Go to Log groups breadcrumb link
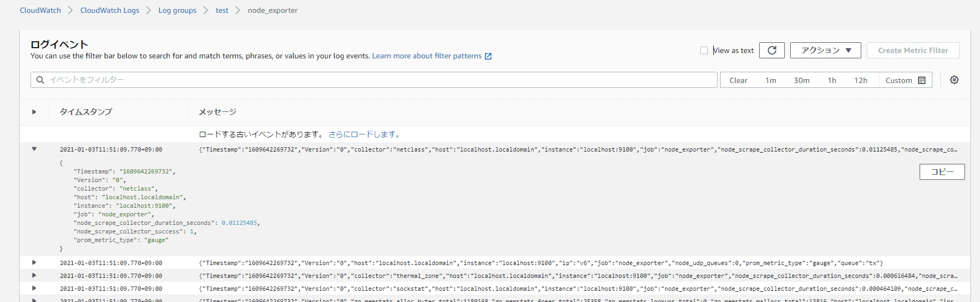Image resolution: width=980 pixels, height=302 pixels. 178,10
